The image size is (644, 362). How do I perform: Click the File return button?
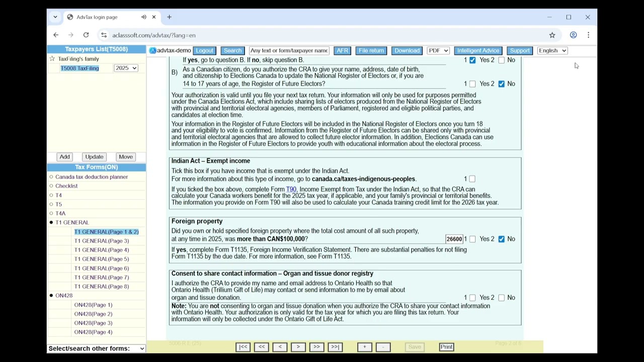coord(371,50)
